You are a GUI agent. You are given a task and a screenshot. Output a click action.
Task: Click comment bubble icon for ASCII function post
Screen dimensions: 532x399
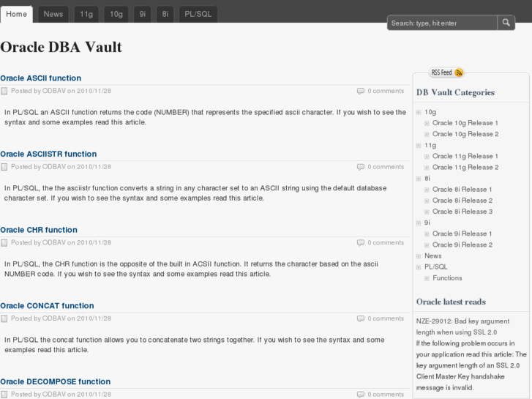(360, 91)
